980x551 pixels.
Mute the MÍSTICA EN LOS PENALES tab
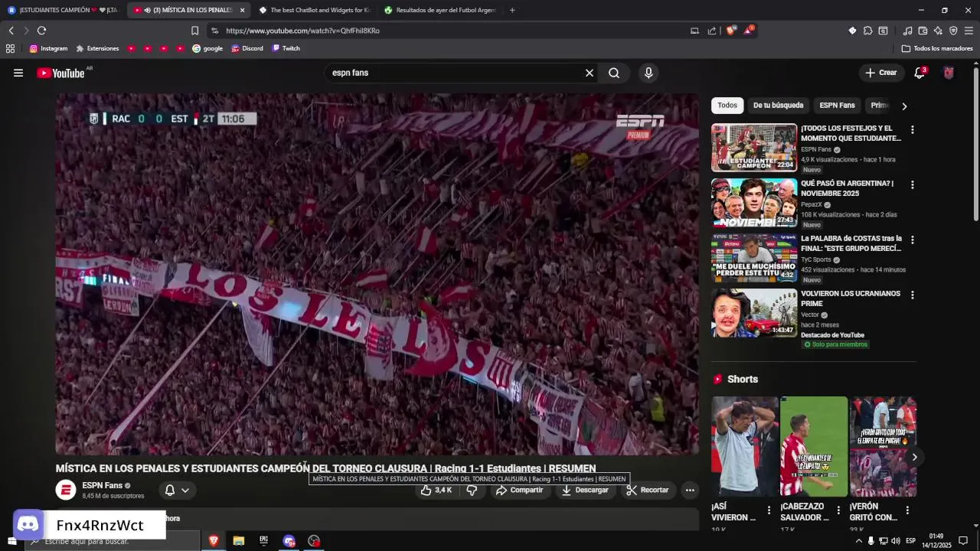pos(147,10)
